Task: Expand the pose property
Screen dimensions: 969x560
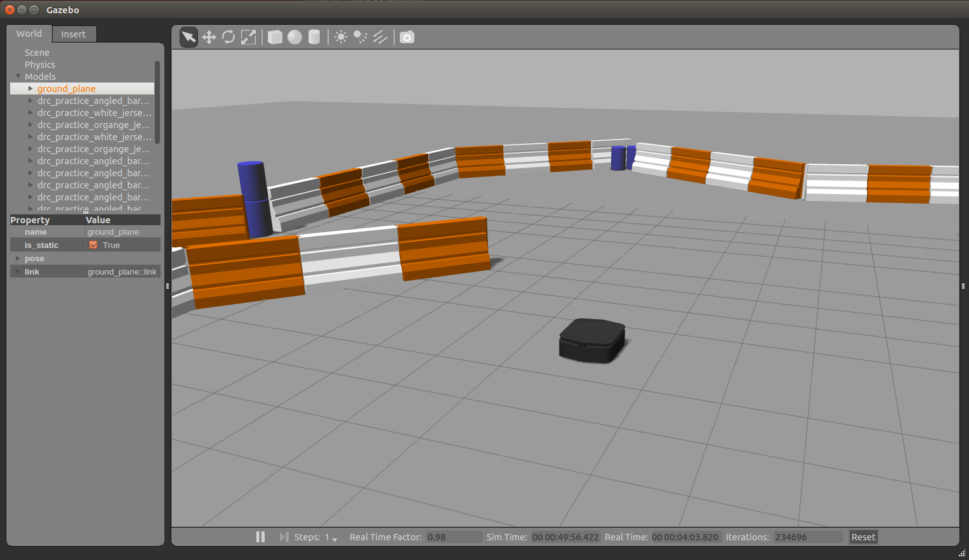Action: pos(18,259)
